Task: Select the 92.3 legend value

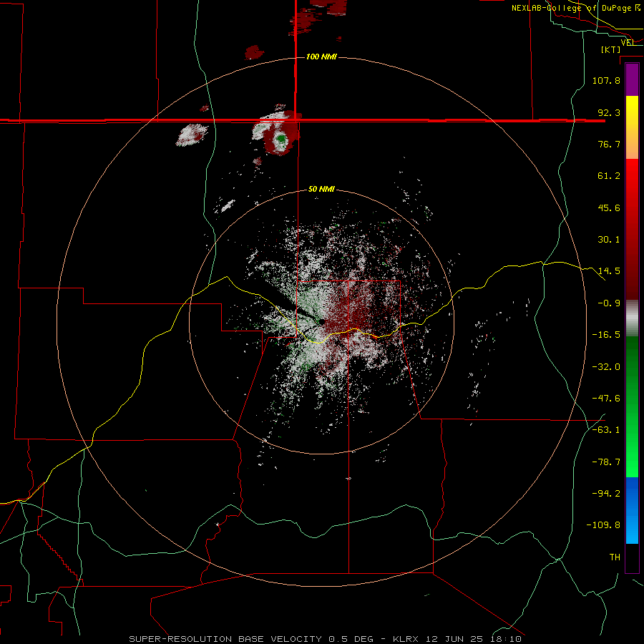Action: 609,112
